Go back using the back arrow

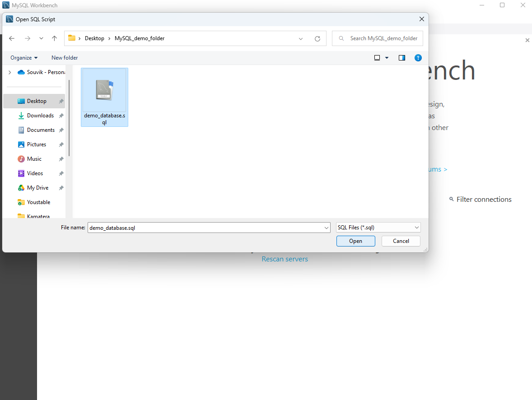[11, 38]
